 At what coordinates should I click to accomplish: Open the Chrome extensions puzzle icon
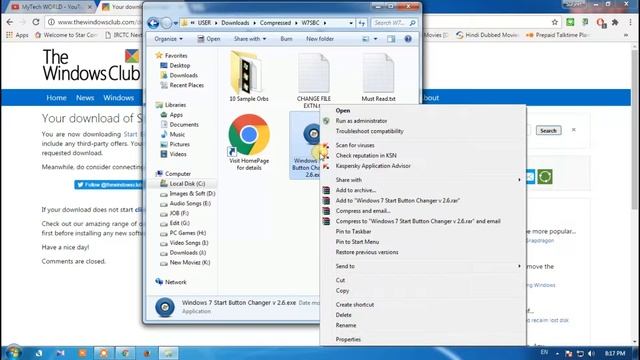tap(615, 22)
